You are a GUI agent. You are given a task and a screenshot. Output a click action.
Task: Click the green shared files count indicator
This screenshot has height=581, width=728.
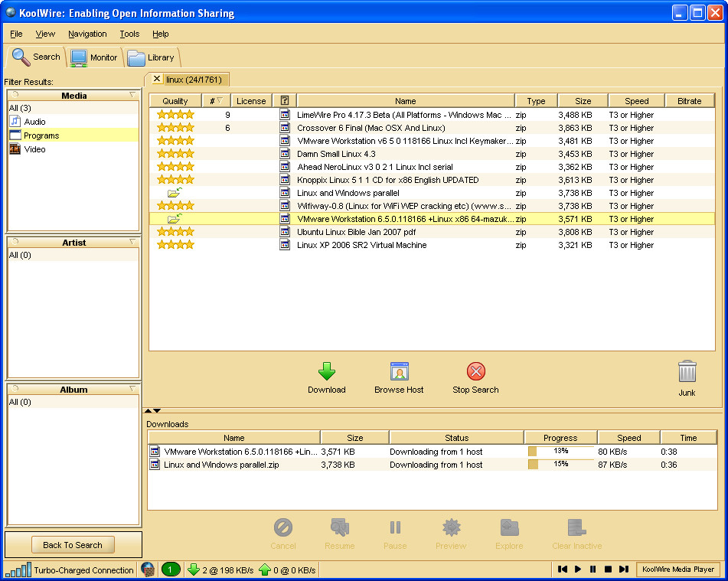(x=171, y=570)
